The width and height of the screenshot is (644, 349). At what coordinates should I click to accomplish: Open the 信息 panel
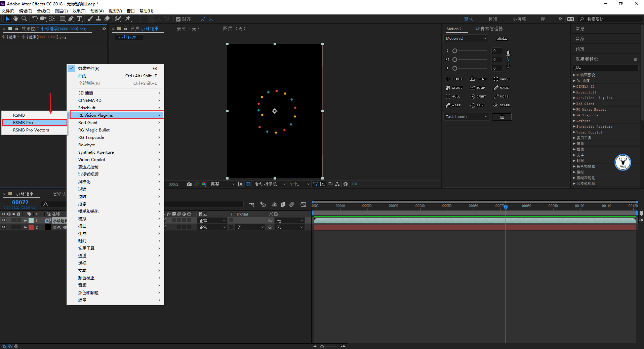click(580, 29)
